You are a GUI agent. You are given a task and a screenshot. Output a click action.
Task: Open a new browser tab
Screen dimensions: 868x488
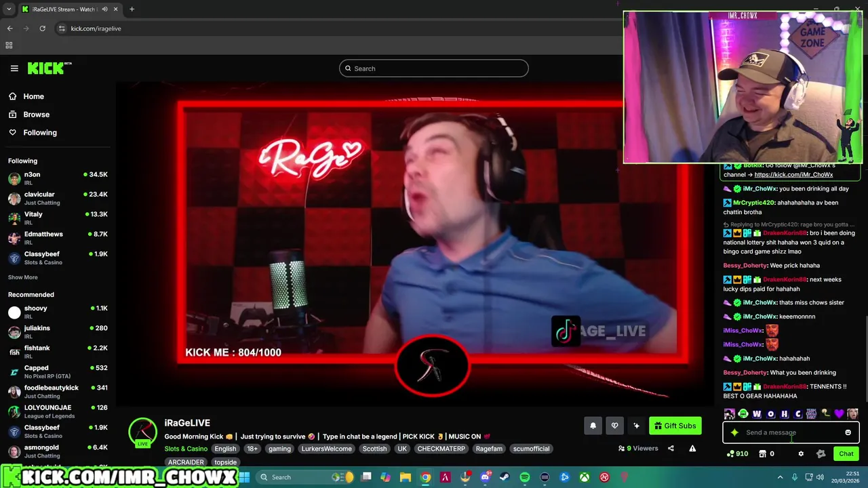point(132,9)
